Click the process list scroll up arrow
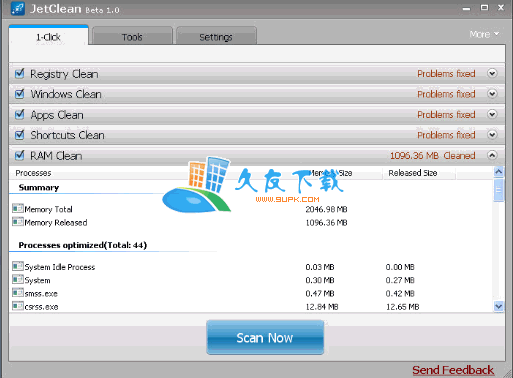 click(499, 172)
